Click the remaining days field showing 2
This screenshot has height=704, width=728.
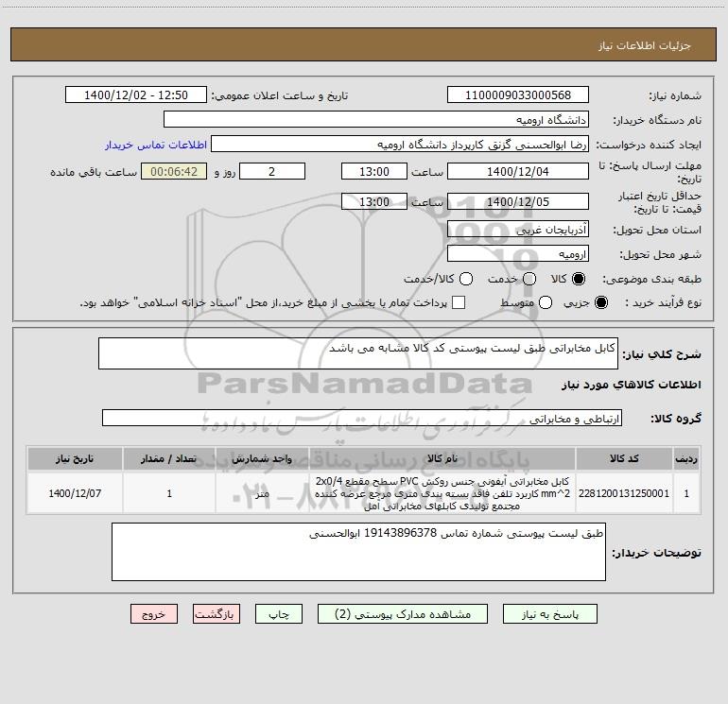(272, 171)
